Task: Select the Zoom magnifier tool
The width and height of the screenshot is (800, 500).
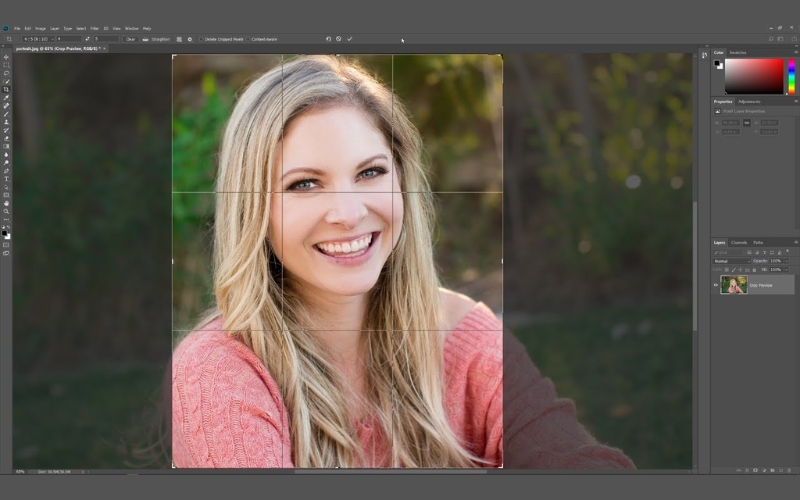Action: coord(6,211)
